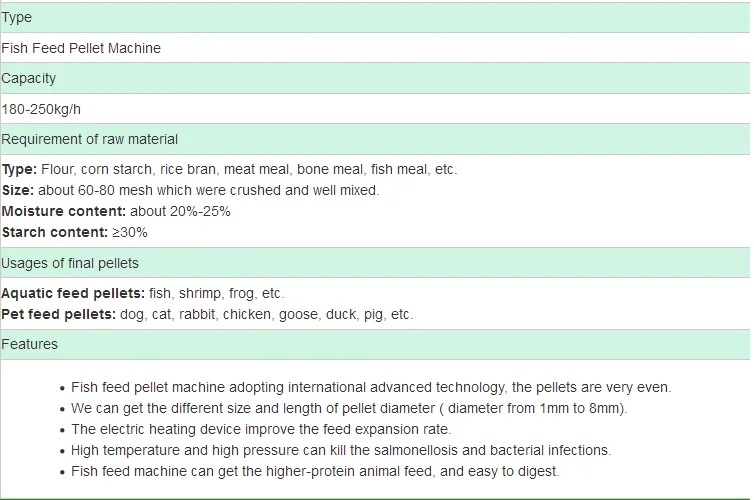The image size is (754, 500).
Task: Click the Features header row
Action: [375, 344]
